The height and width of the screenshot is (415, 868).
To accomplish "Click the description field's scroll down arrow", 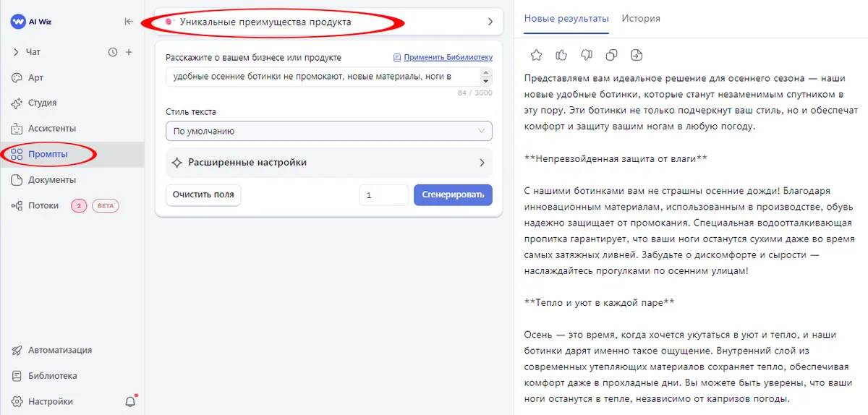I will 486,82.
